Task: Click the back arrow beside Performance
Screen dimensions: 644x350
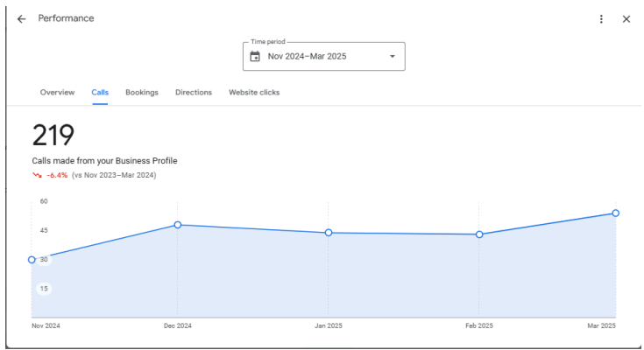Action: tap(21, 18)
